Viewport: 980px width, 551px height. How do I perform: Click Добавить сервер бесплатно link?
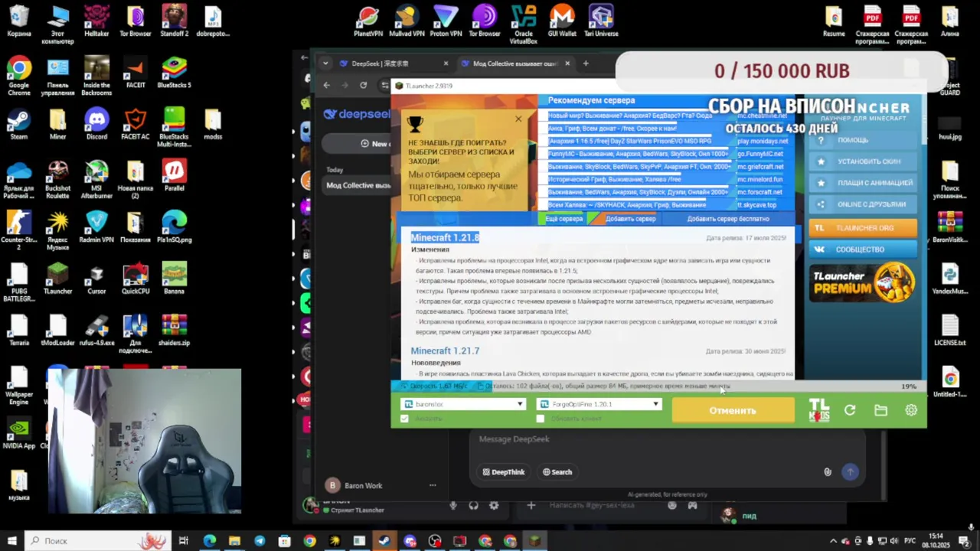tap(728, 219)
